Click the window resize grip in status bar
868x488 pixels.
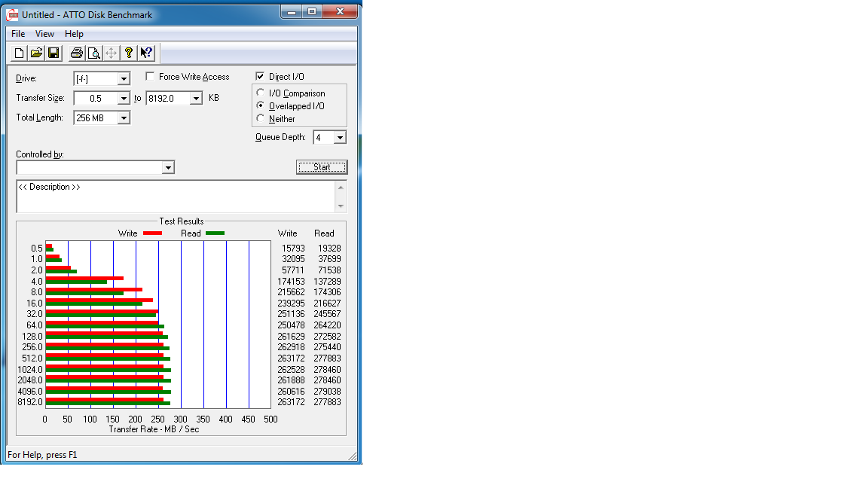coord(353,456)
